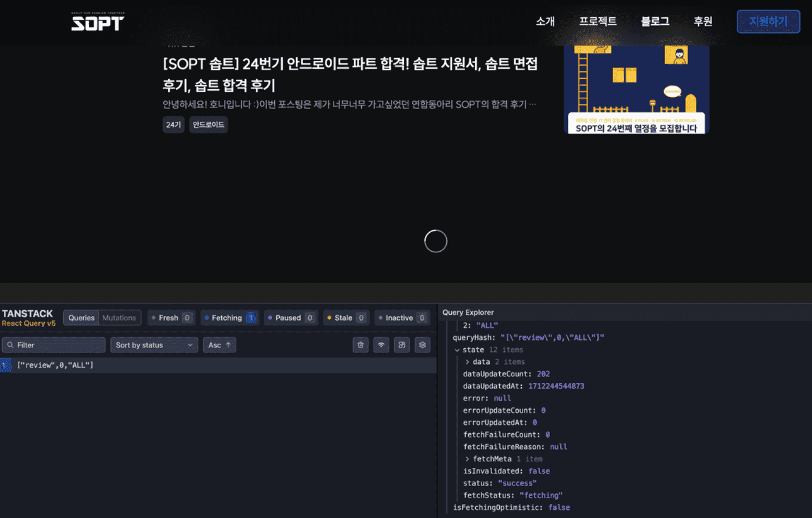Collapse the state 12 items node
Image resolution: width=812 pixels, height=518 pixels.
tap(457, 350)
